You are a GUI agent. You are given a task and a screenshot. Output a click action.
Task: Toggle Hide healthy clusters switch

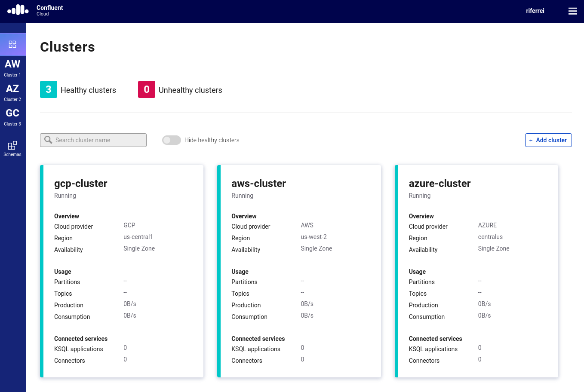(171, 140)
